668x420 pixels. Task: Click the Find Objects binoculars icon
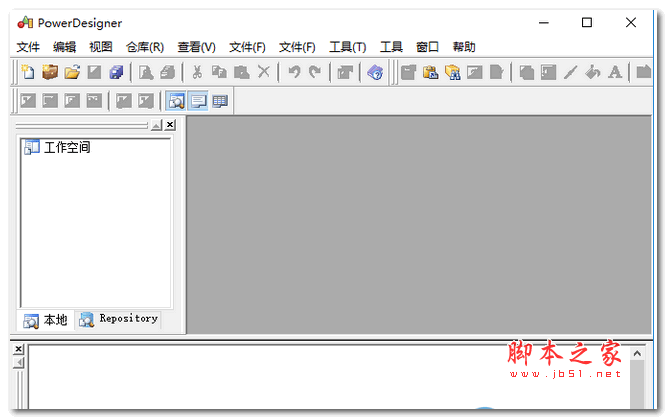452,72
